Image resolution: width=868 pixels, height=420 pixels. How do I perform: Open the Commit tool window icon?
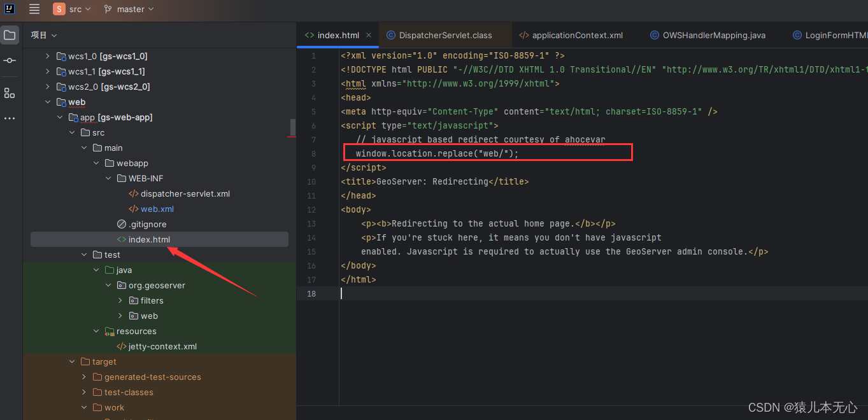coord(10,60)
